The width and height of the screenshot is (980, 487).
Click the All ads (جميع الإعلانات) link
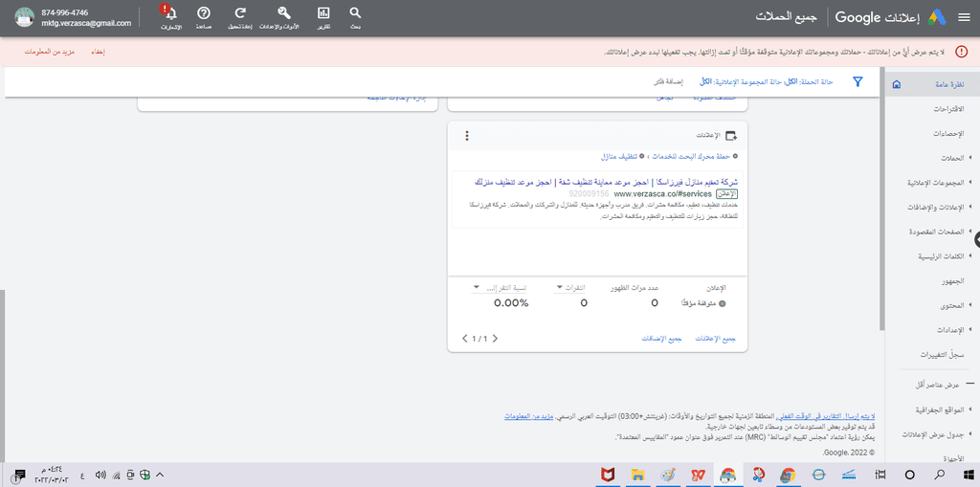pos(715,338)
